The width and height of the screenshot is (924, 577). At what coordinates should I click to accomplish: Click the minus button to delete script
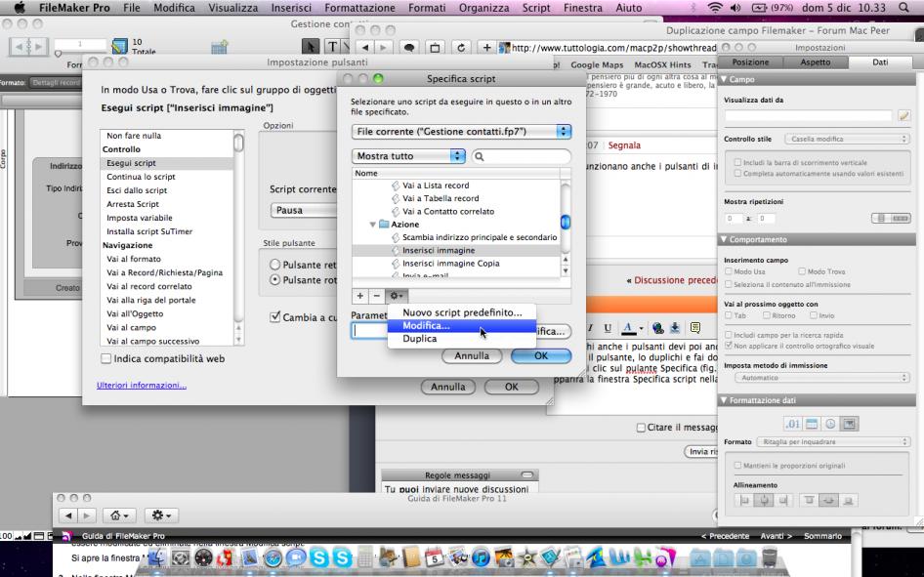377,294
